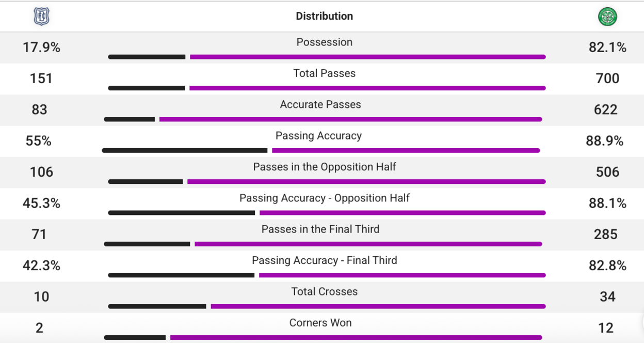Select the 82.1% possession value
644x343 pixels.
(607, 48)
